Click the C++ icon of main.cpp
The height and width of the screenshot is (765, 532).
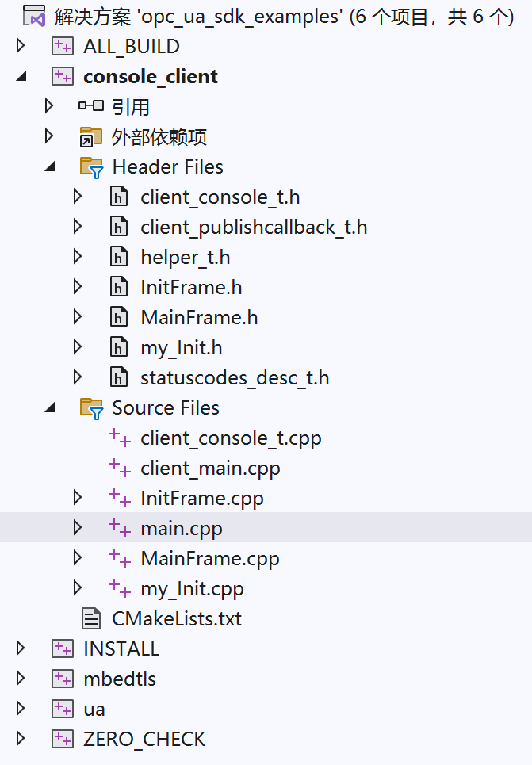pos(120,528)
